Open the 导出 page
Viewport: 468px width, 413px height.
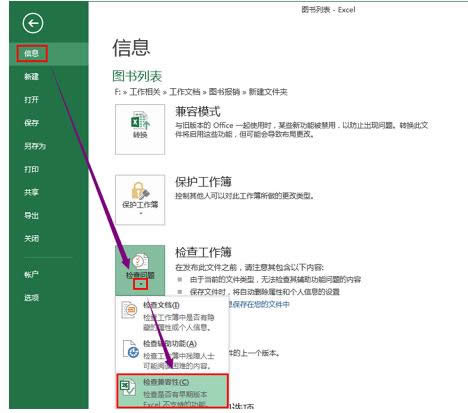[x=49, y=216]
